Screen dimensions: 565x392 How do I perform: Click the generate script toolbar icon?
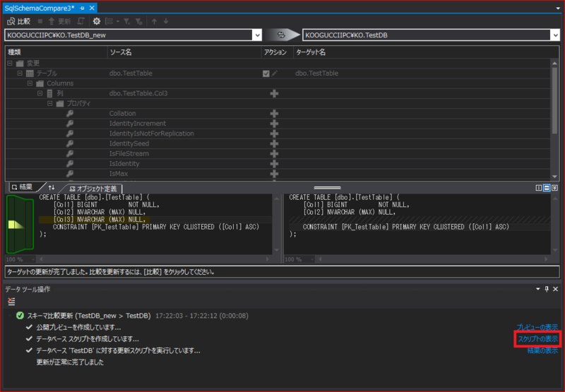pyautogui.click(x=81, y=21)
